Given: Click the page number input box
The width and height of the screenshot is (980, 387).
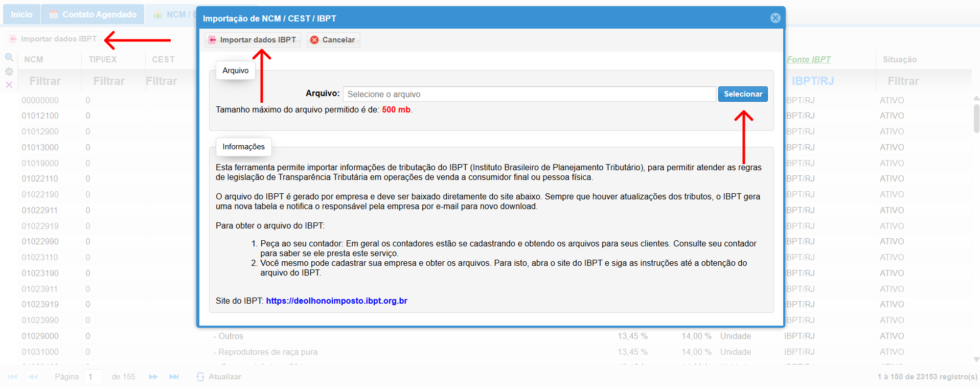Looking at the screenshot, I should pyautogui.click(x=93, y=377).
